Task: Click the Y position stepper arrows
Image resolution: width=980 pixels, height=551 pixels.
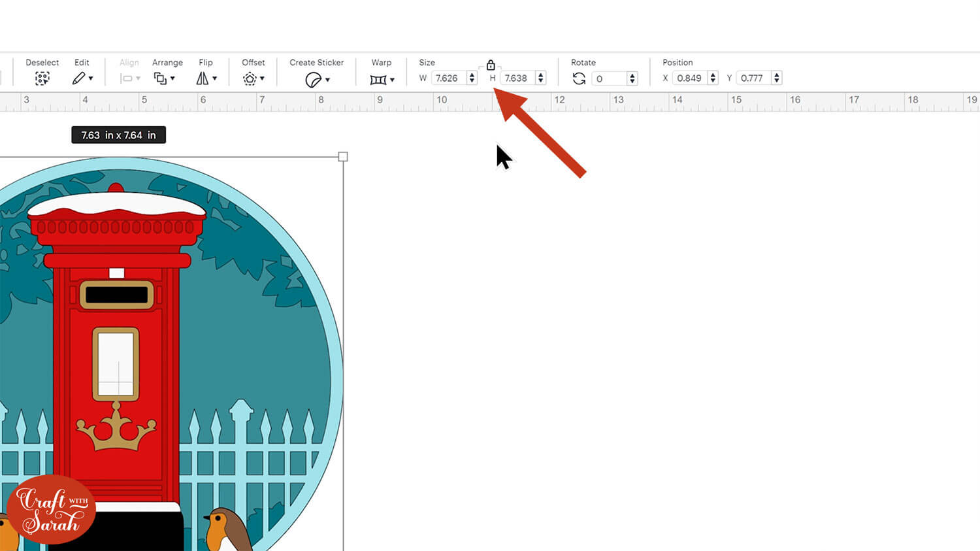Action: (x=776, y=78)
